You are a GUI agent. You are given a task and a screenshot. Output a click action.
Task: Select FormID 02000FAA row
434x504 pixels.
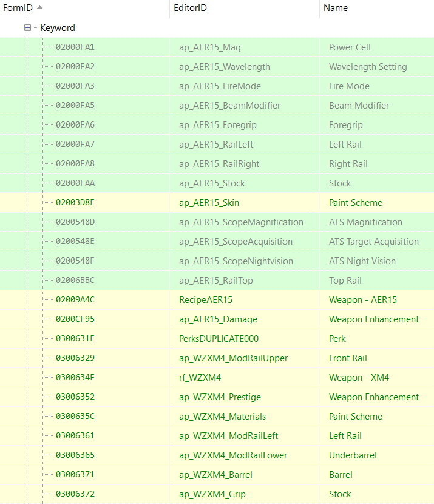point(217,183)
